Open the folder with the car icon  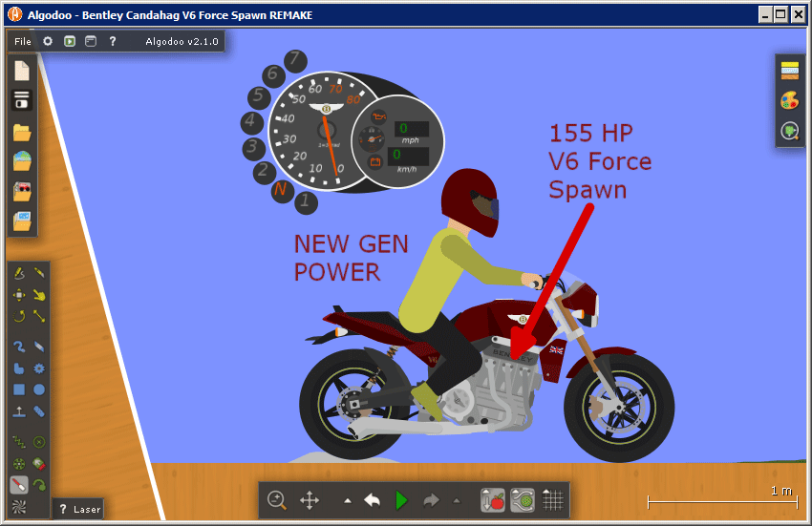click(22, 191)
